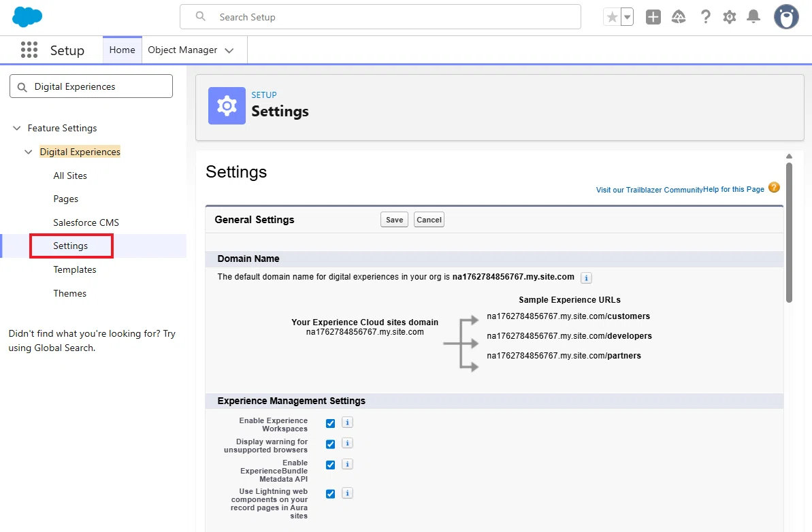The height and width of the screenshot is (532, 812).
Task: Open Salesforce CMS in the sidebar
Action: point(86,222)
